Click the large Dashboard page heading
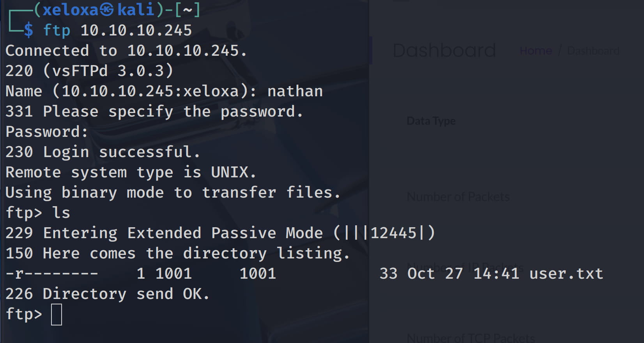This screenshot has width=644, height=343. click(x=444, y=51)
